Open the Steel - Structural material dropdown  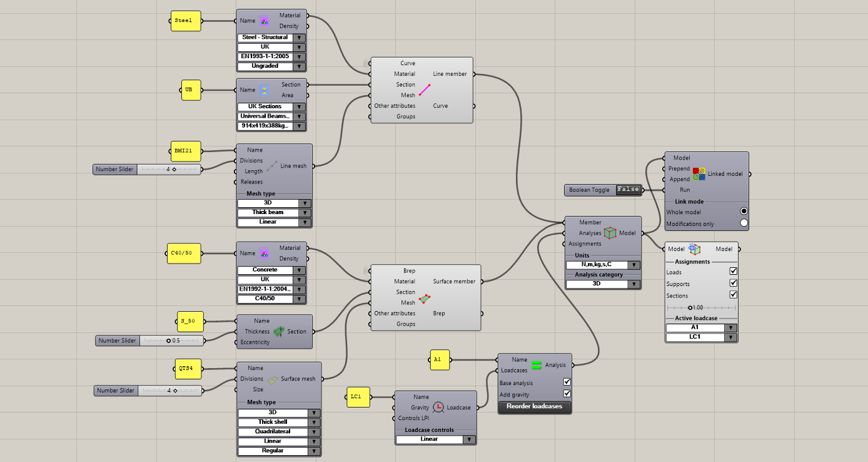click(x=271, y=38)
